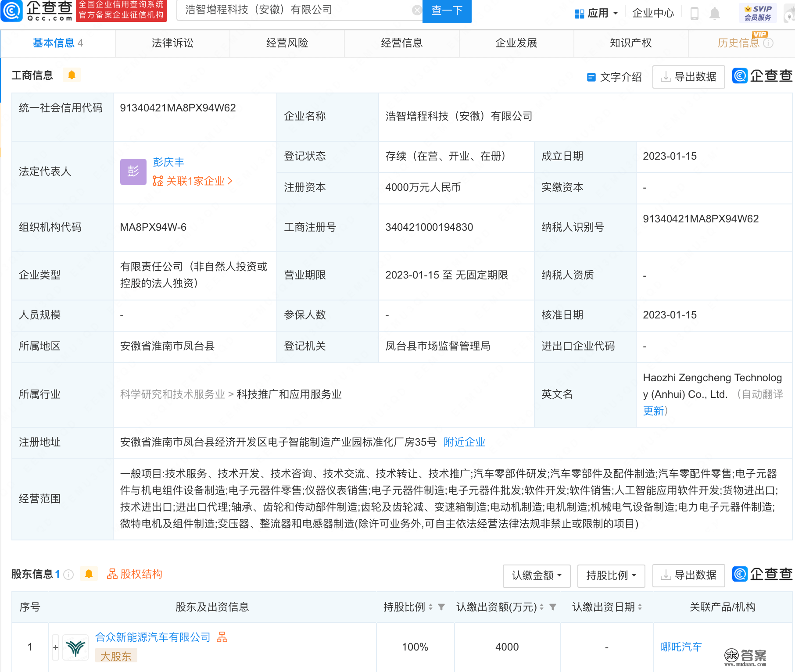This screenshot has height=672, width=795.
Task: Click the info icon beside 历史信息
Action: click(x=768, y=43)
